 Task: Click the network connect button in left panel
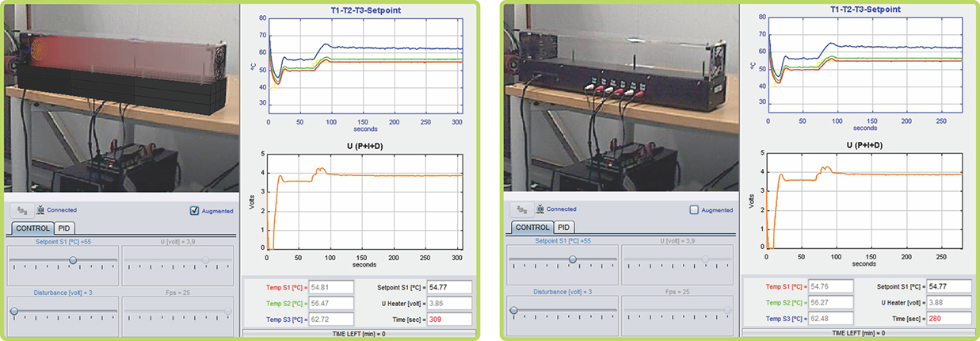21,210
